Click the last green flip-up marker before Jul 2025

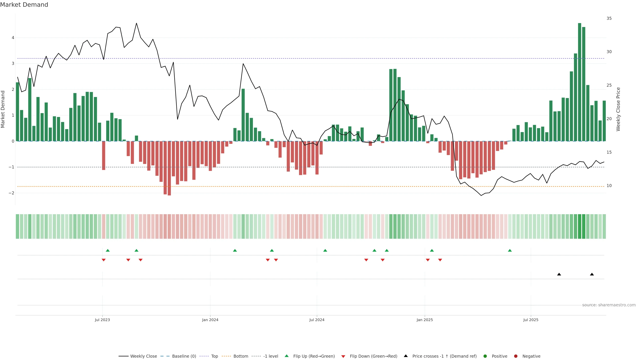pyautogui.click(x=510, y=251)
